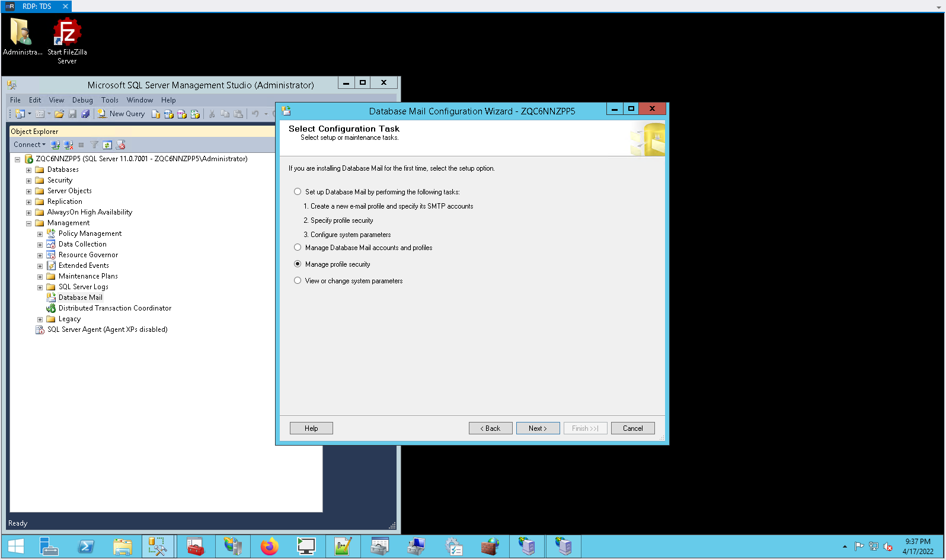This screenshot has height=560, width=946.
Task: Select the Administrator folder on desktop
Action: click(x=22, y=37)
